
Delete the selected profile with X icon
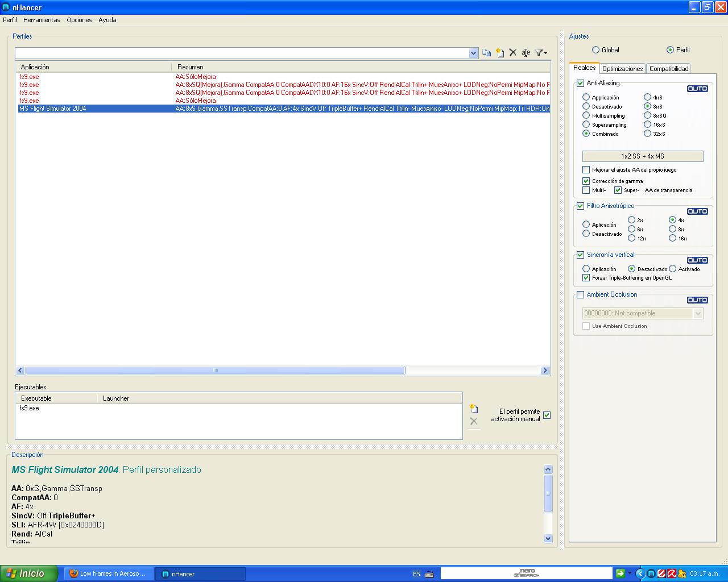(513, 52)
